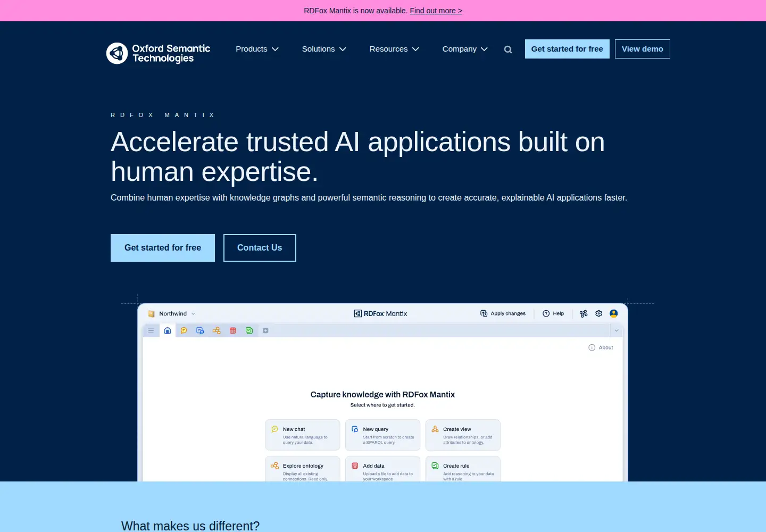The width and height of the screenshot is (766, 532).
Task: Expand the Company navigation menu
Action: click(465, 49)
